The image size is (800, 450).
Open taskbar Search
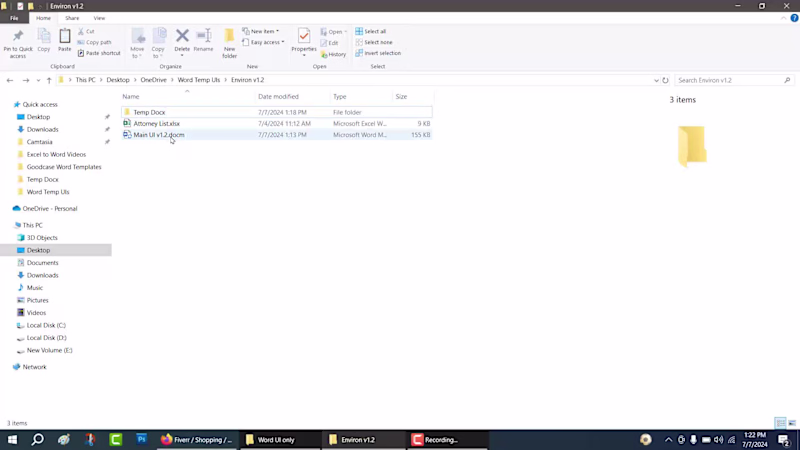[x=37, y=439]
